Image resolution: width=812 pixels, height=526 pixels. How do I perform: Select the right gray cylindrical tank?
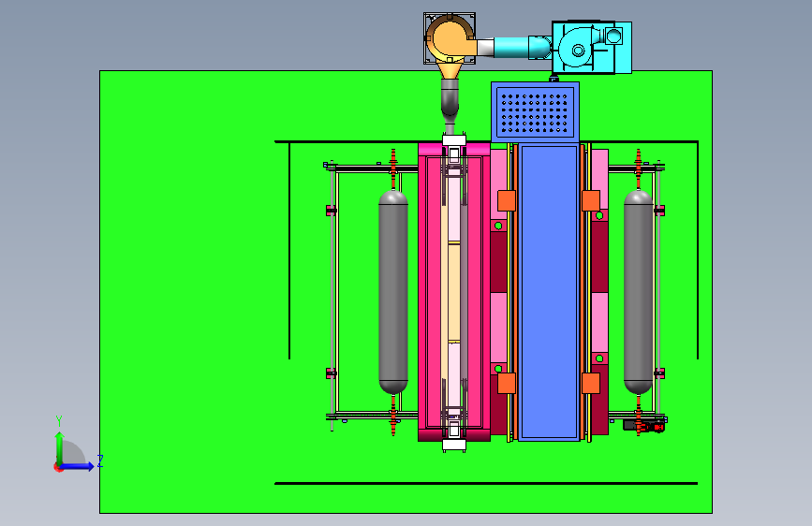click(x=638, y=293)
